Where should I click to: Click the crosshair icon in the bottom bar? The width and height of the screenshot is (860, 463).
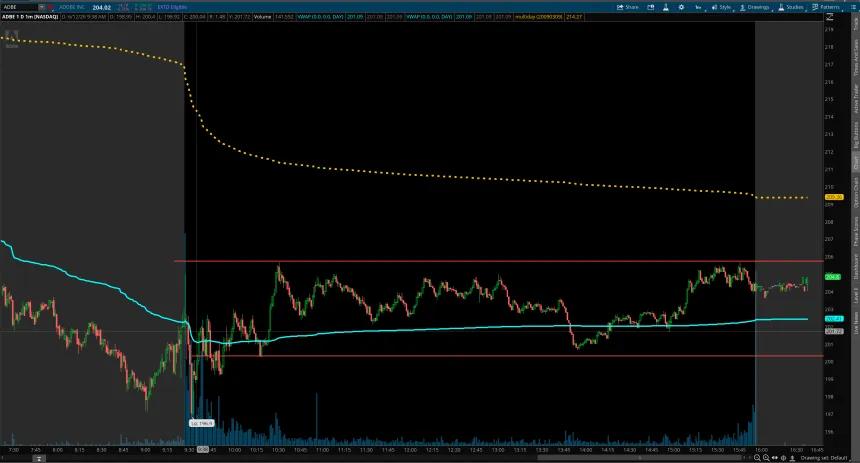pyautogui.click(x=784, y=458)
